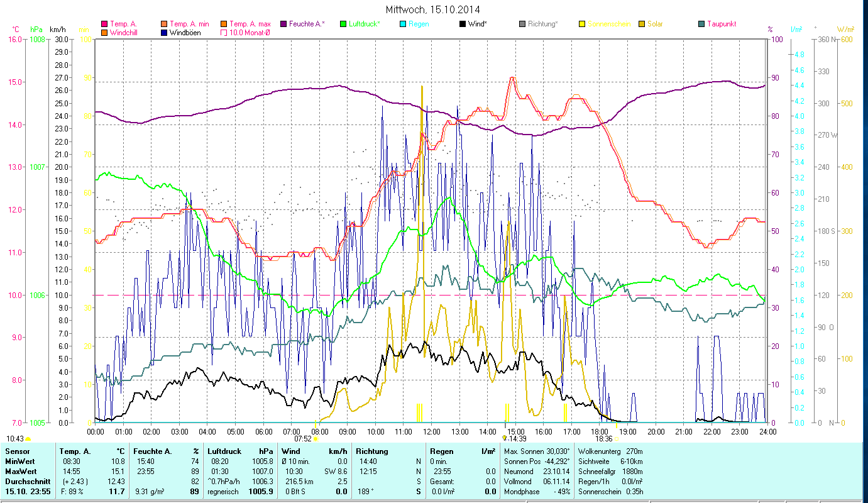868x503 pixels.
Task: Click the purple Feuchte A.* legend swatch
Action: 283,24
